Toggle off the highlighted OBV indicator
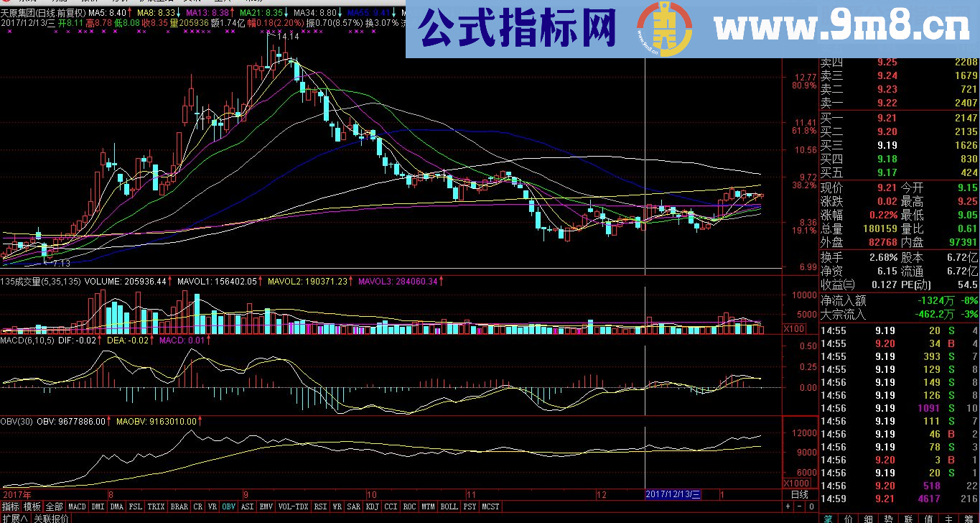Image resolution: width=980 pixels, height=523 pixels. pyautogui.click(x=229, y=506)
